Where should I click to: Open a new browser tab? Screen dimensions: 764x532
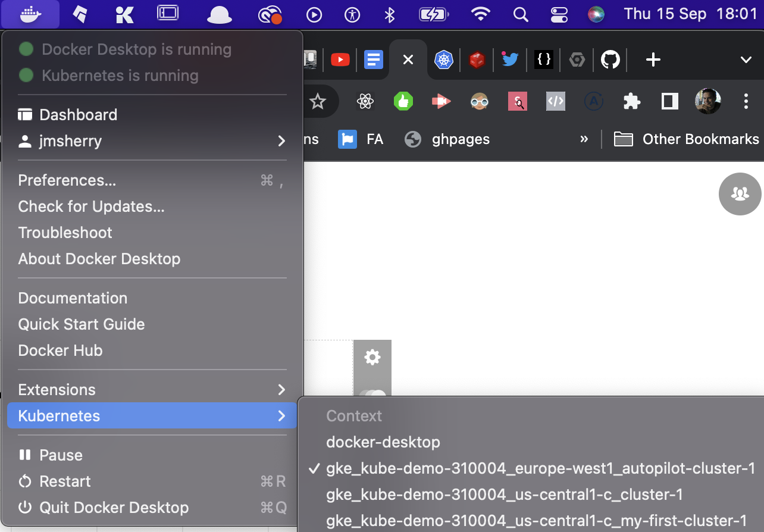point(653,60)
